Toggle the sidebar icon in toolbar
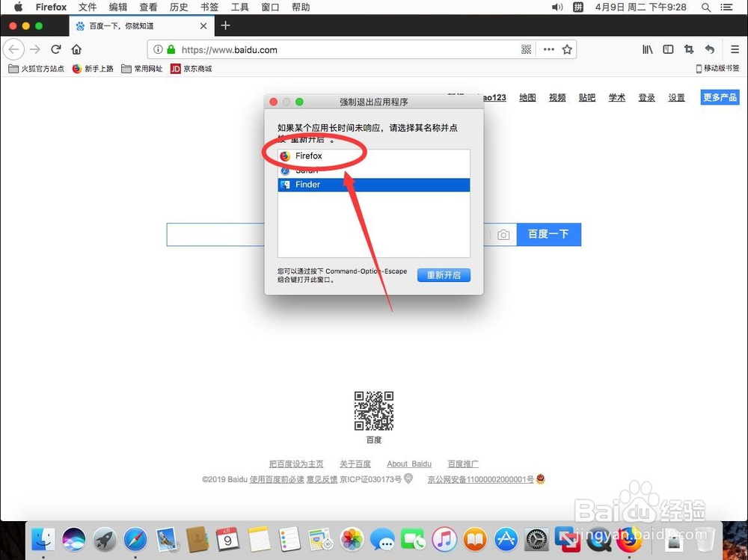 [x=668, y=49]
